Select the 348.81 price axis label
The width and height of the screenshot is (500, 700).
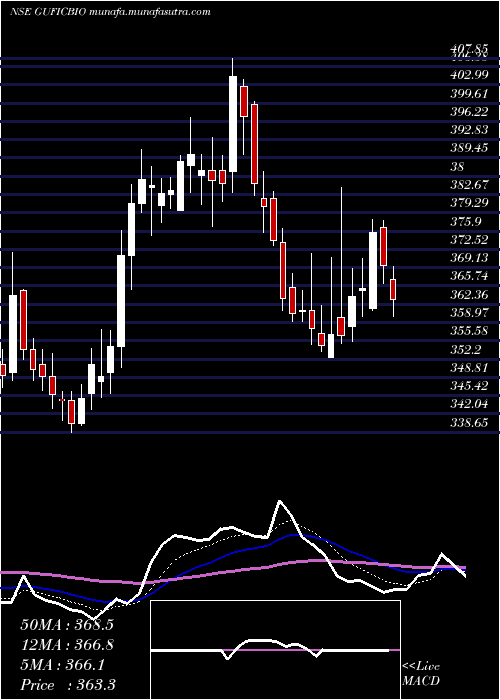click(470, 368)
